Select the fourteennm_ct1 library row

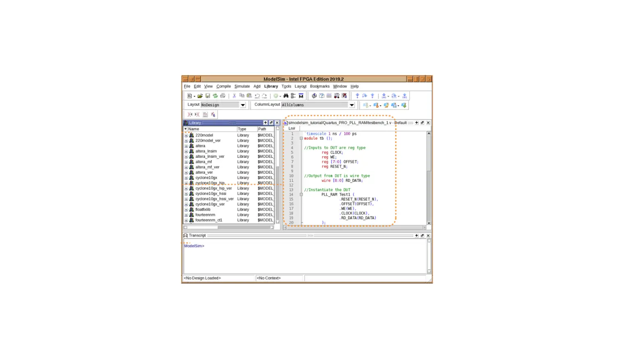[x=229, y=220]
